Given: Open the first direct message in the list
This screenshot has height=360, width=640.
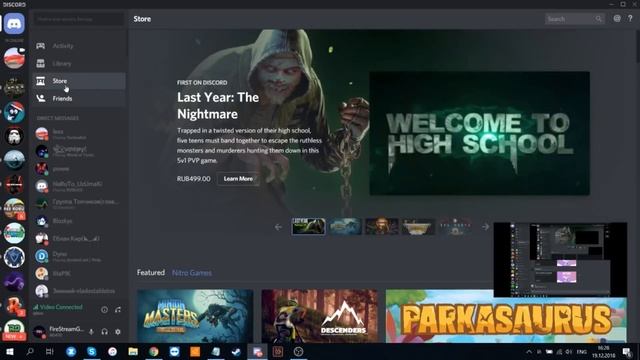Looking at the screenshot, I should (x=79, y=133).
